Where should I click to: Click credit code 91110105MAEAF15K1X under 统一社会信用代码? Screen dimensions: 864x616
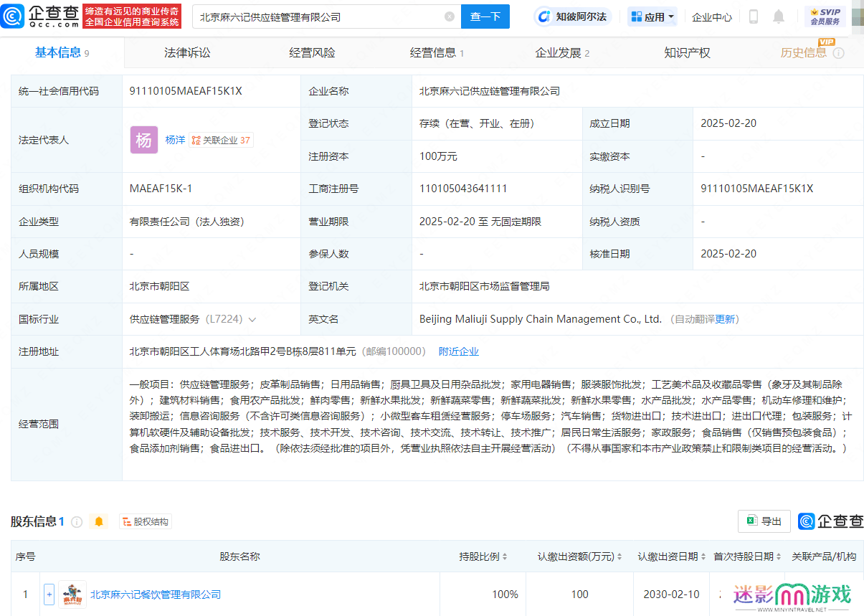pos(186,91)
